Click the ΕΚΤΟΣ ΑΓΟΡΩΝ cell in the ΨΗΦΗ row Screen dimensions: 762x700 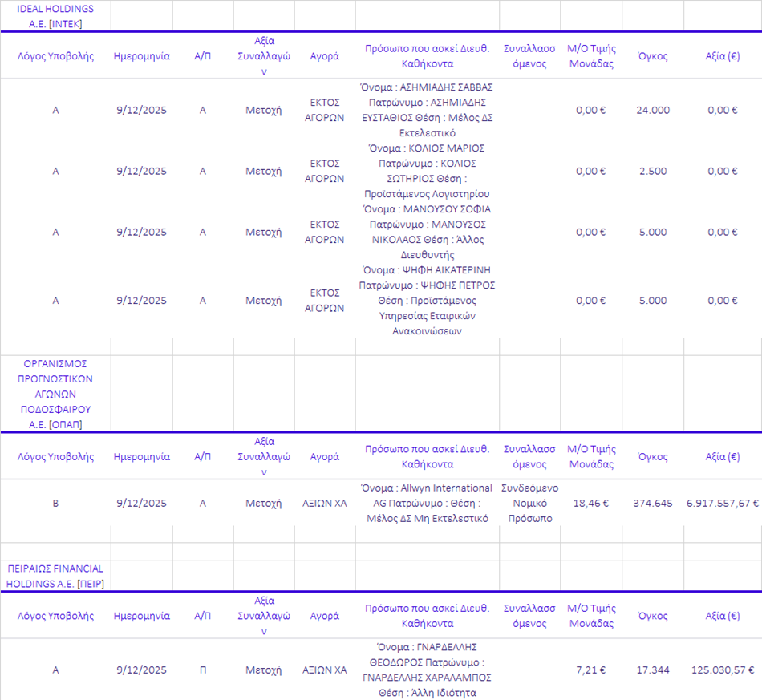pos(324,300)
